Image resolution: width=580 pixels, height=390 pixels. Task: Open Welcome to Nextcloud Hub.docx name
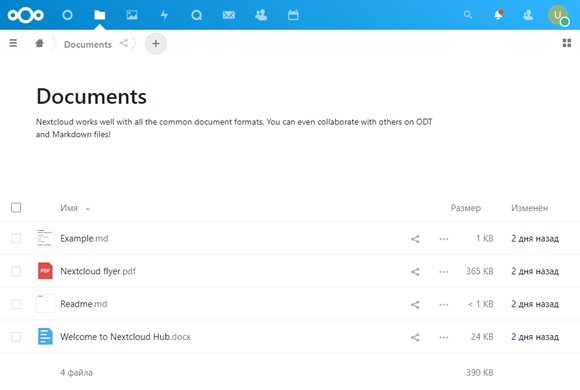[125, 337]
